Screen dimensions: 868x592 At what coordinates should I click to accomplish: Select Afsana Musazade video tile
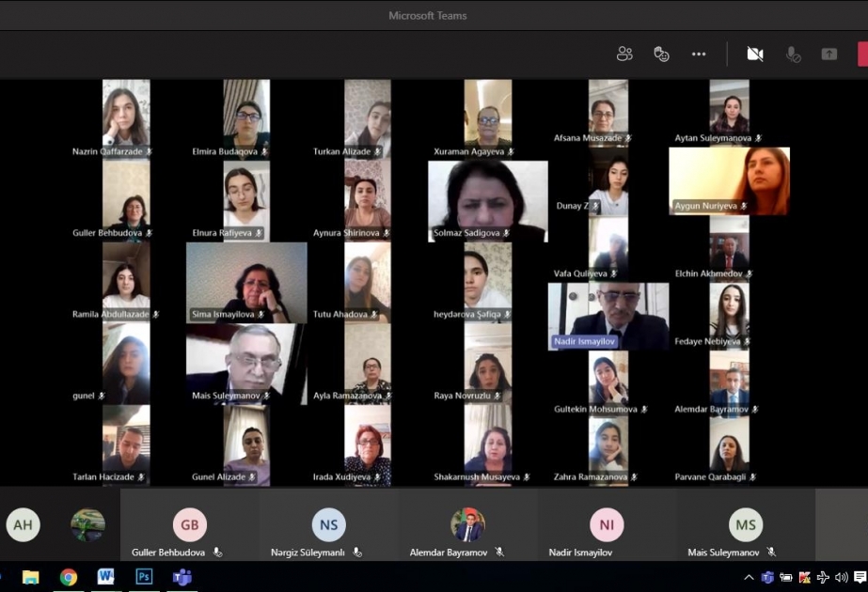coord(608,113)
